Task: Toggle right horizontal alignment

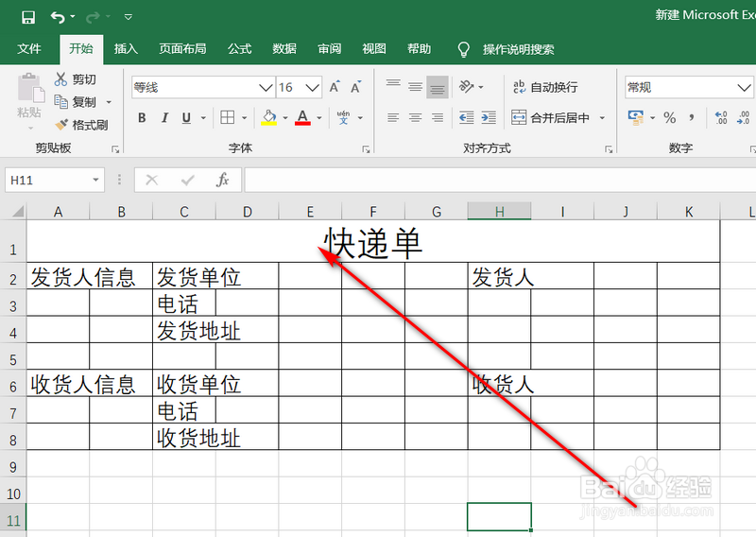Action: click(438, 117)
